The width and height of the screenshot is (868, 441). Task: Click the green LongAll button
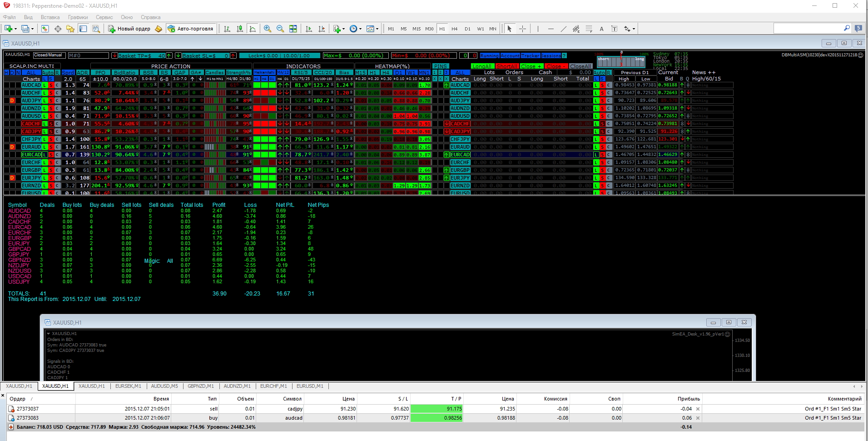click(x=482, y=66)
